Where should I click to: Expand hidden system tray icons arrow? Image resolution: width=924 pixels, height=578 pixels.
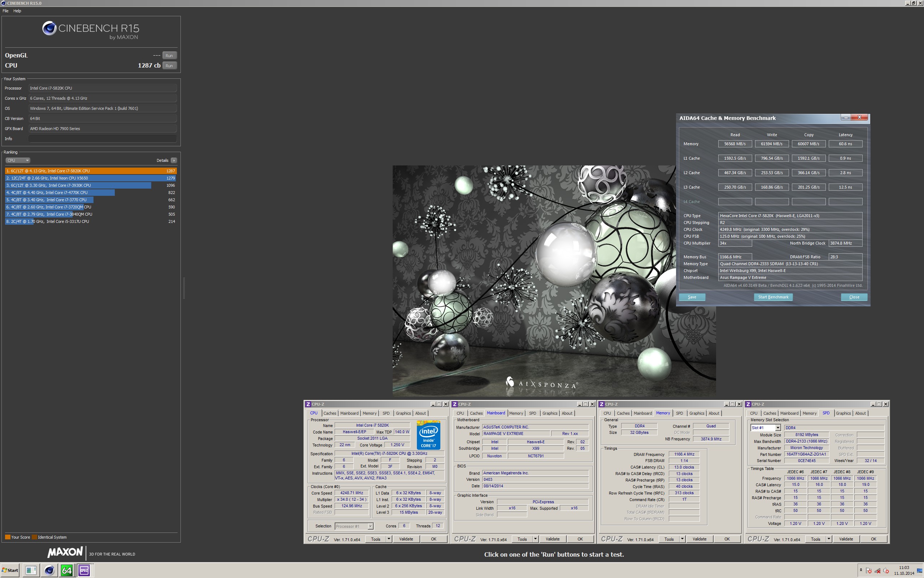click(x=860, y=570)
